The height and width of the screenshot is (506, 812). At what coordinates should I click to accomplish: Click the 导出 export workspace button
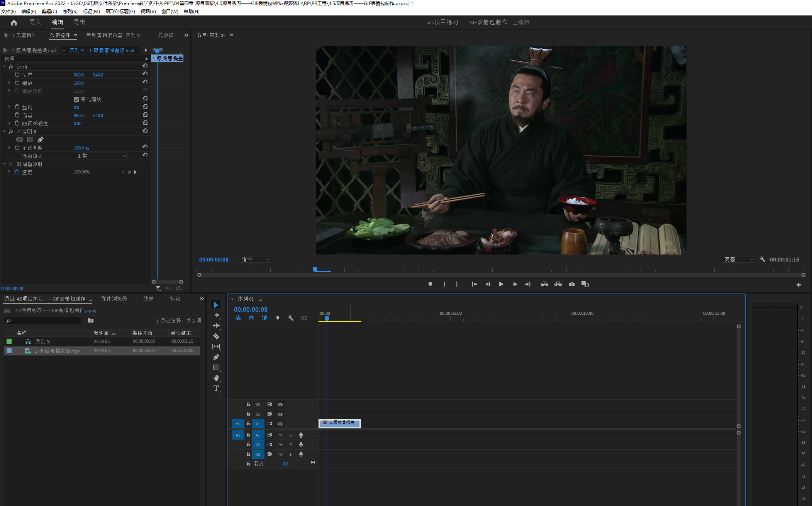pyautogui.click(x=80, y=22)
